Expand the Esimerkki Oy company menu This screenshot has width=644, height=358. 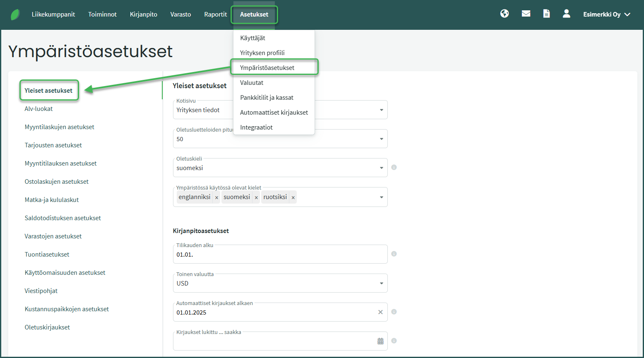(606, 14)
